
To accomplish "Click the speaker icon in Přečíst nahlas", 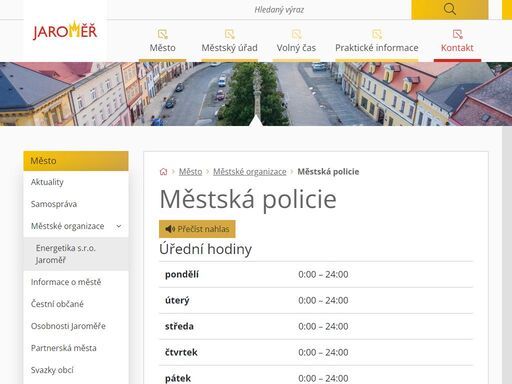I will coord(170,229).
